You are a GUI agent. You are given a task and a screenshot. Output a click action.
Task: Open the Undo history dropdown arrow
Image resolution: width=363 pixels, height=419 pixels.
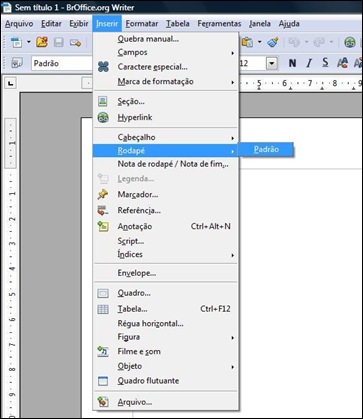(306, 42)
